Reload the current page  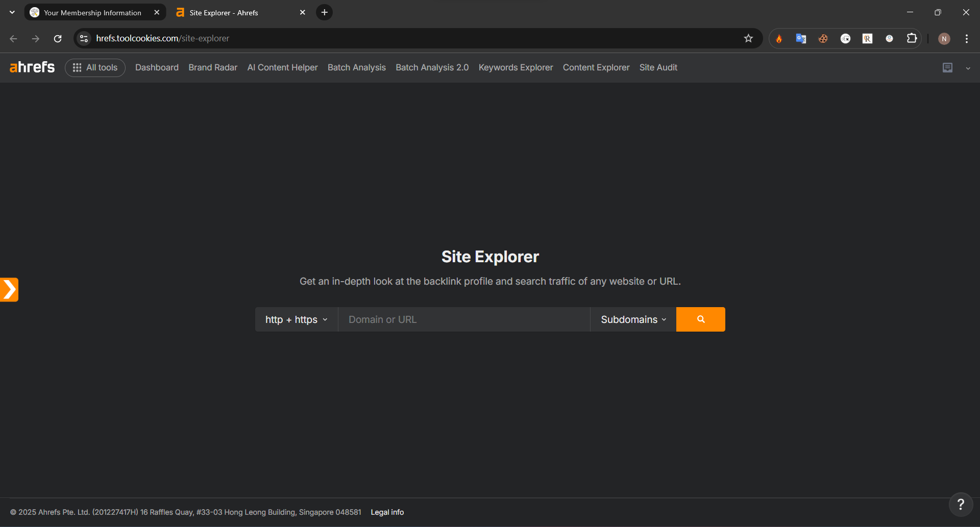click(58, 38)
